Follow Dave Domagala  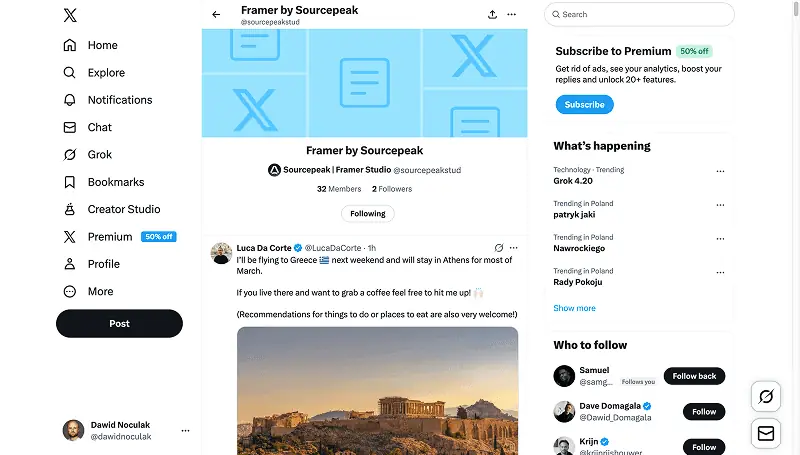704,412
